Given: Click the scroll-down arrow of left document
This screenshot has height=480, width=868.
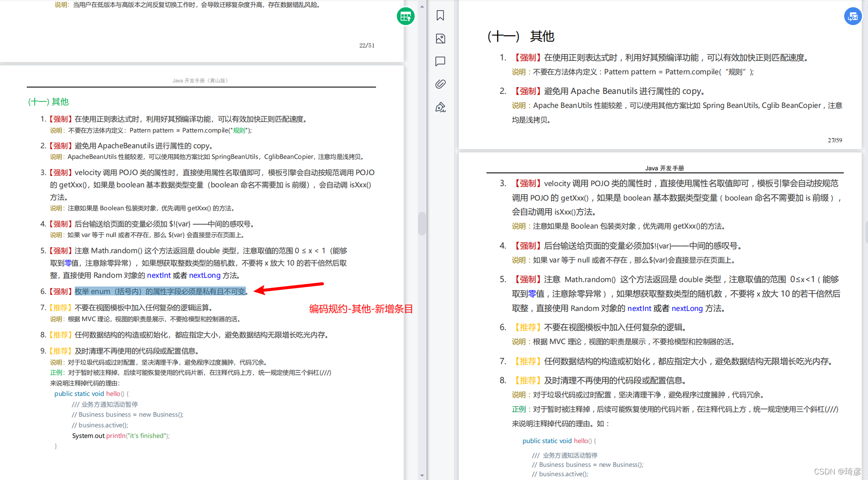Looking at the screenshot, I should click(421, 475).
